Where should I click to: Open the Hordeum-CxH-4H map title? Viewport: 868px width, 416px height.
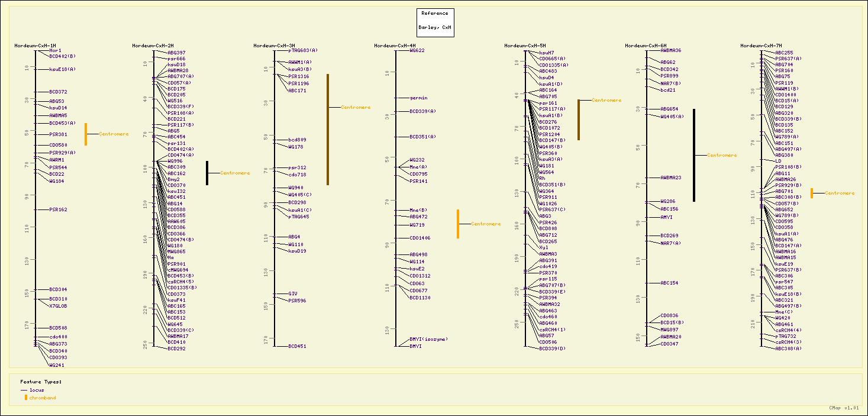(x=395, y=46)
